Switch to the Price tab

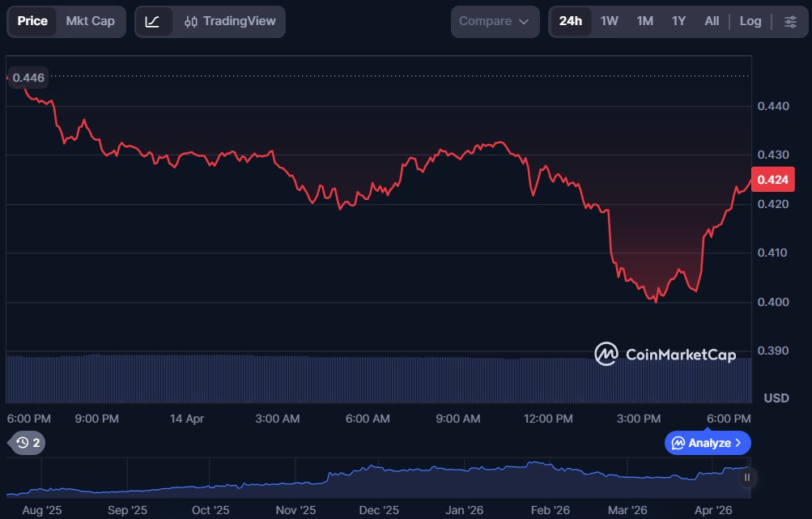pyautogui.click(x=32, y=22)
